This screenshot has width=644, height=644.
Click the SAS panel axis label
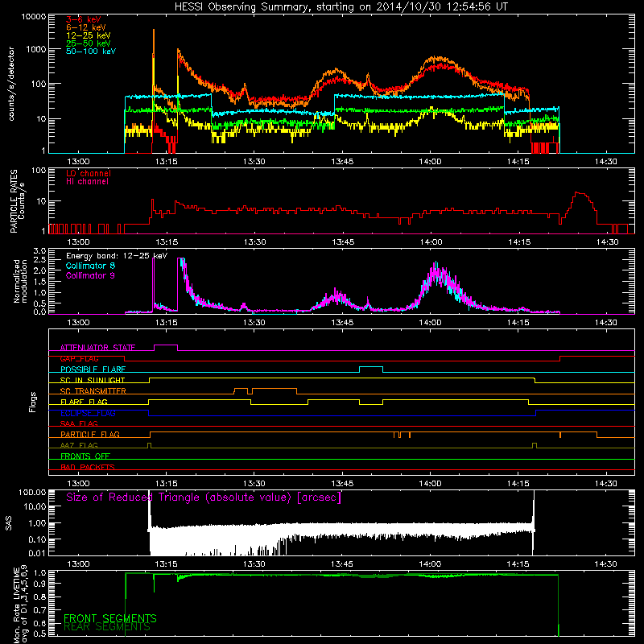(x=8, y=523)
